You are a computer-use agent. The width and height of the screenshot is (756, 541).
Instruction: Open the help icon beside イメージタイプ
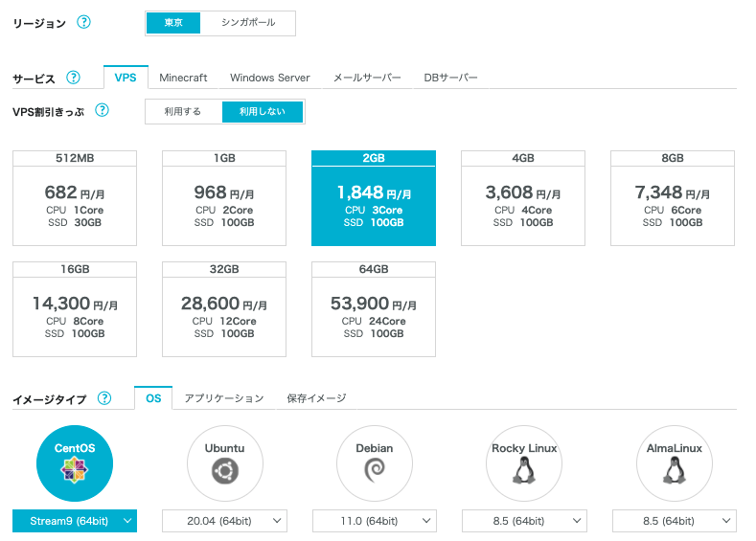(104, 398)
